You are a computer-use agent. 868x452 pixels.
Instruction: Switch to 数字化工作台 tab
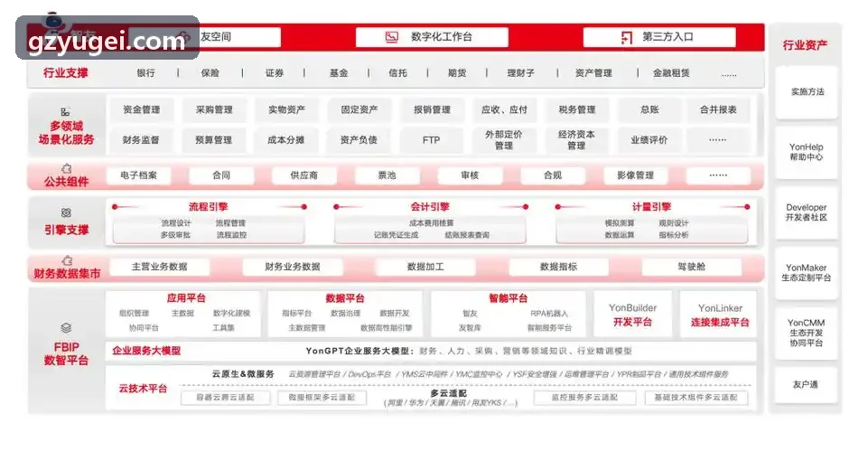[x=432, y=37]
